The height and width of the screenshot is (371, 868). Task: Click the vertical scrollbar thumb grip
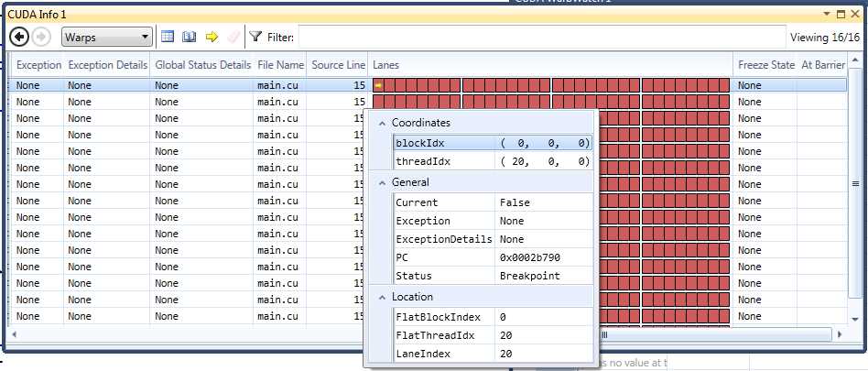coord(855,183)
